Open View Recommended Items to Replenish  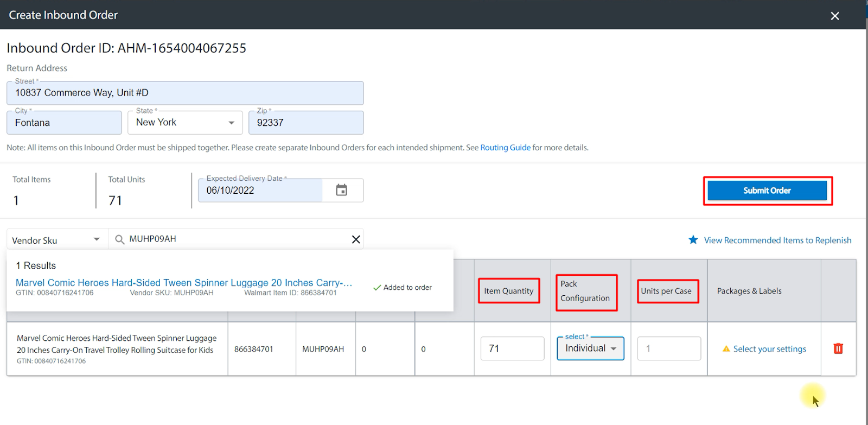(x=777, y=240)
